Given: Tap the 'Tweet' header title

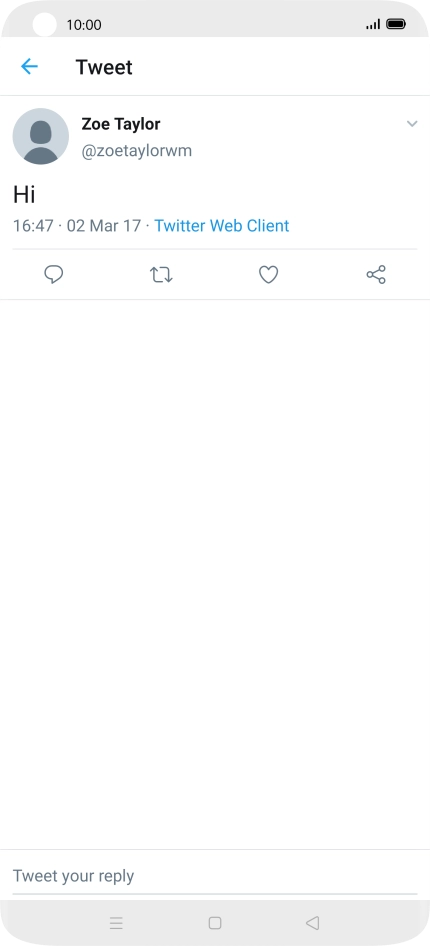Looking at the screenshot, I should pos(104,67).
